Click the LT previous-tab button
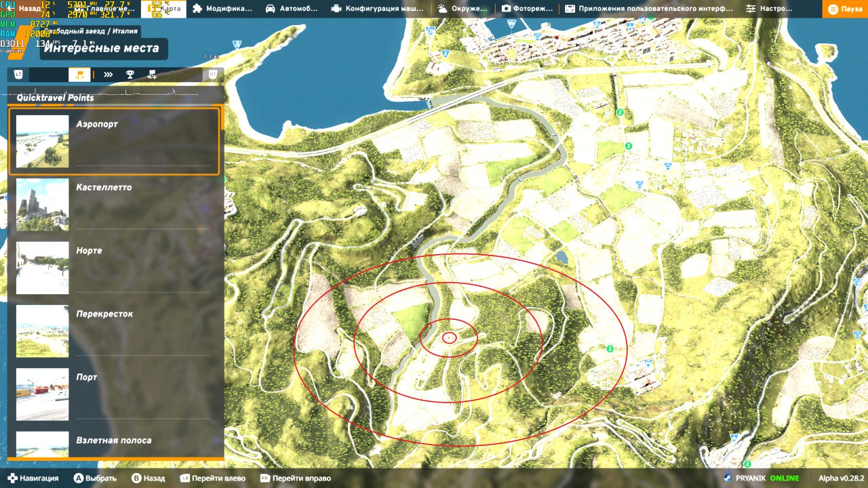This screenshot has width=868, height=488. 18,75
